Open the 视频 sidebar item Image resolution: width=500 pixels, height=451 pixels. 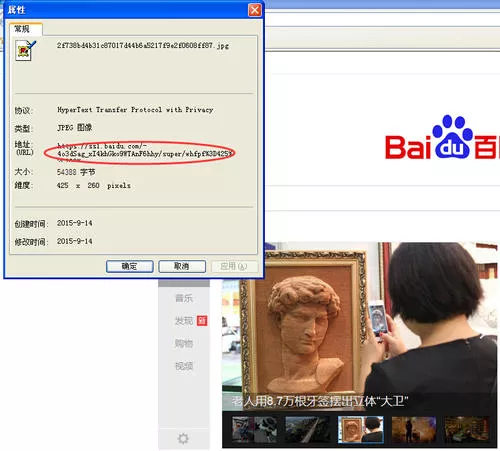(x=184, y=366)
